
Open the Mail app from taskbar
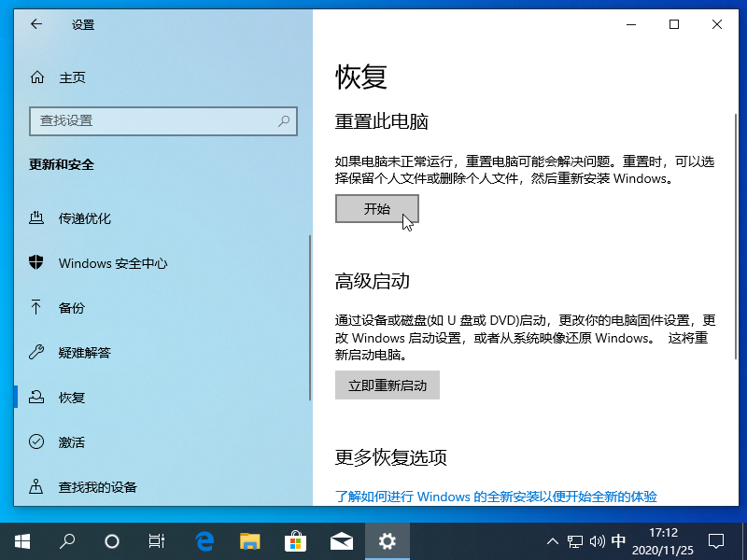click(342, 539)
